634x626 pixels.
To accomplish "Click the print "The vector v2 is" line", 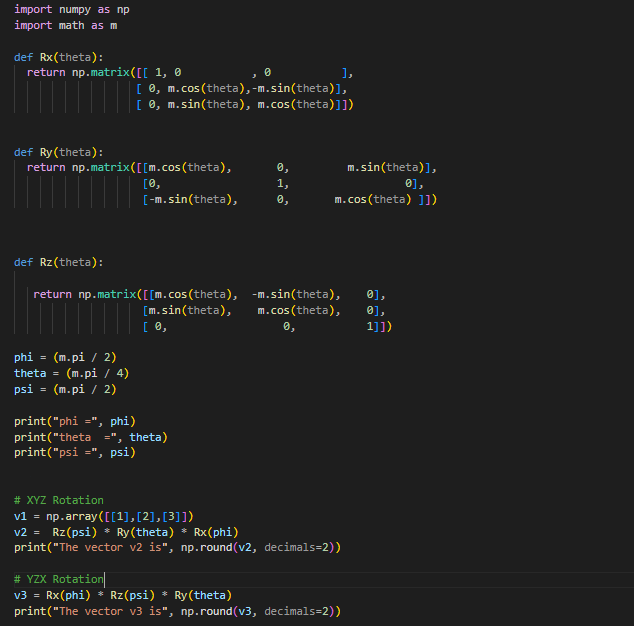I will pos(178,548).
